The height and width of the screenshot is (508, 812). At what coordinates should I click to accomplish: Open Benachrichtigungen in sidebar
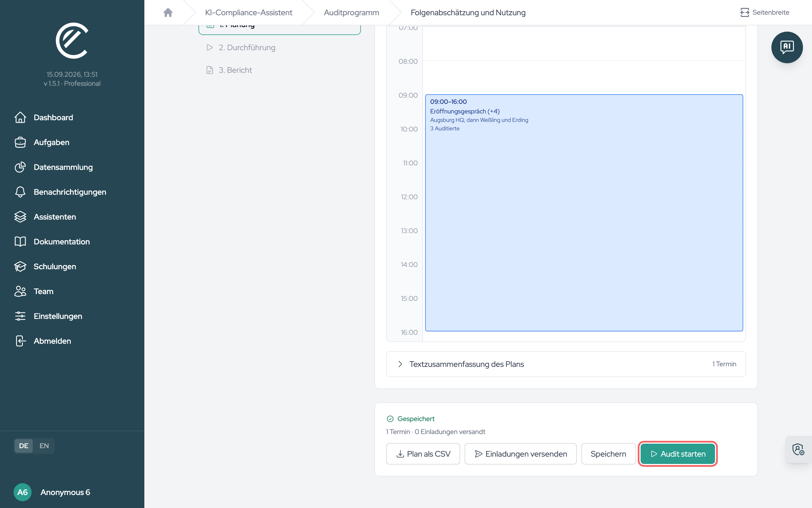(70, 192)
